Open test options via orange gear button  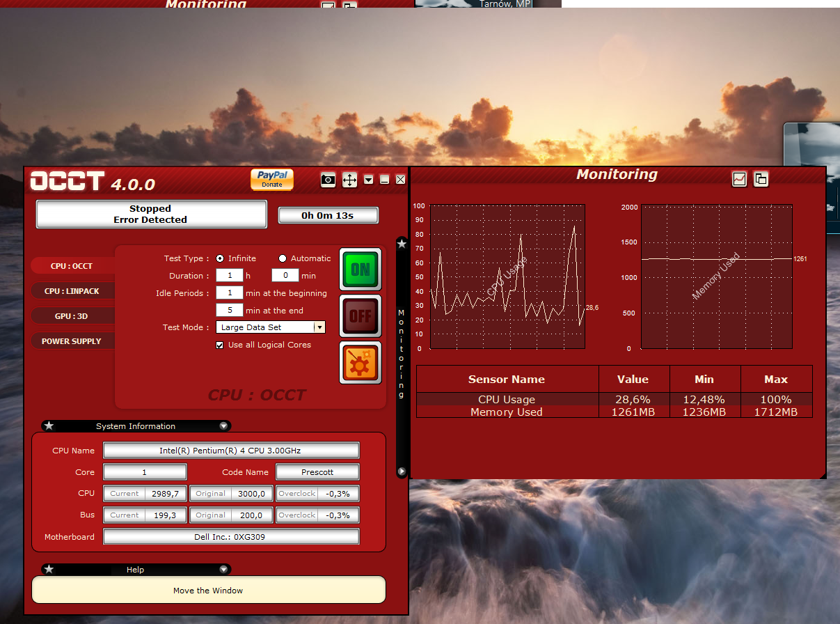click(x=360, y=362)
